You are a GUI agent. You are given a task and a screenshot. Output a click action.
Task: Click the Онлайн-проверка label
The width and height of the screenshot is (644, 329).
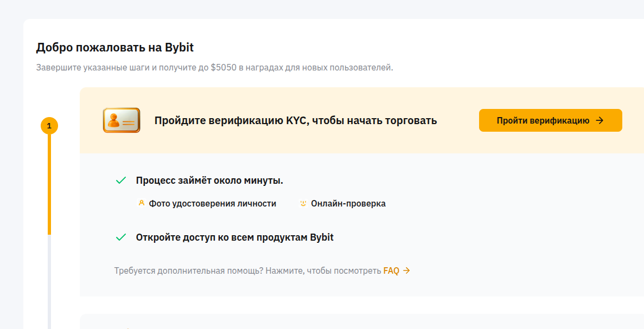(348, 203)
